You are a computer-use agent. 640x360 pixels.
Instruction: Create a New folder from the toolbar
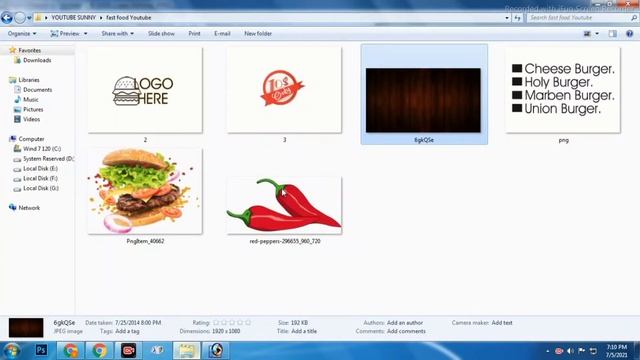tap(258, 33)
